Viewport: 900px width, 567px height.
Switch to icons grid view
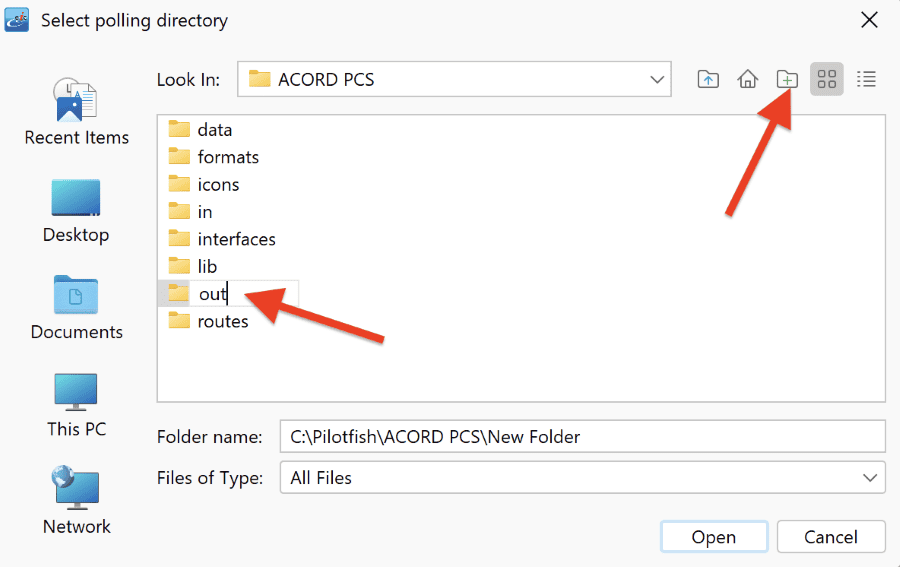tap(827, 79)
